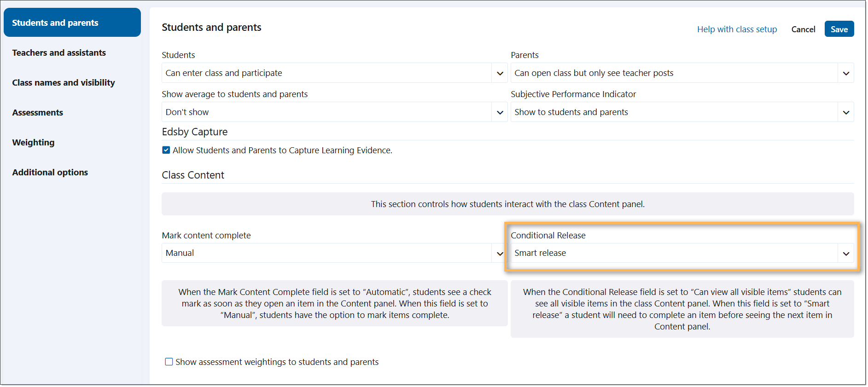Open the Students and parents settings tab
The height and width of the screenshot is (387, 868).
click(72, 23)
